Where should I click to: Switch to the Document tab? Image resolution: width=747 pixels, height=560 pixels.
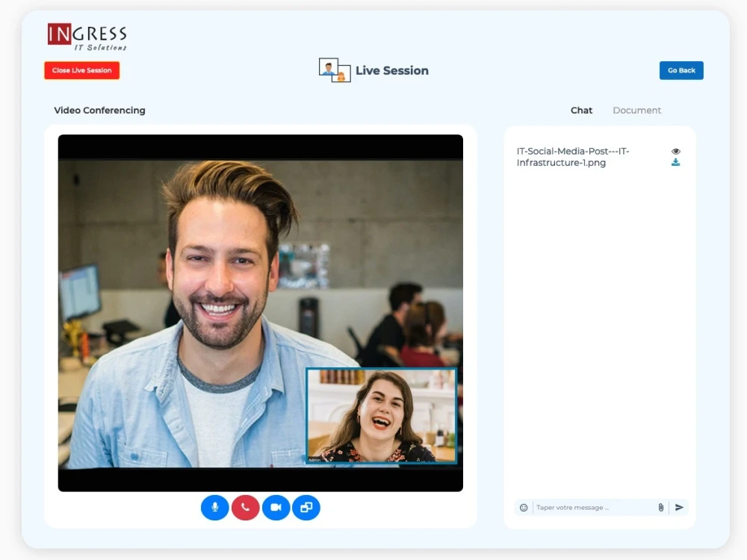[636, 111]
